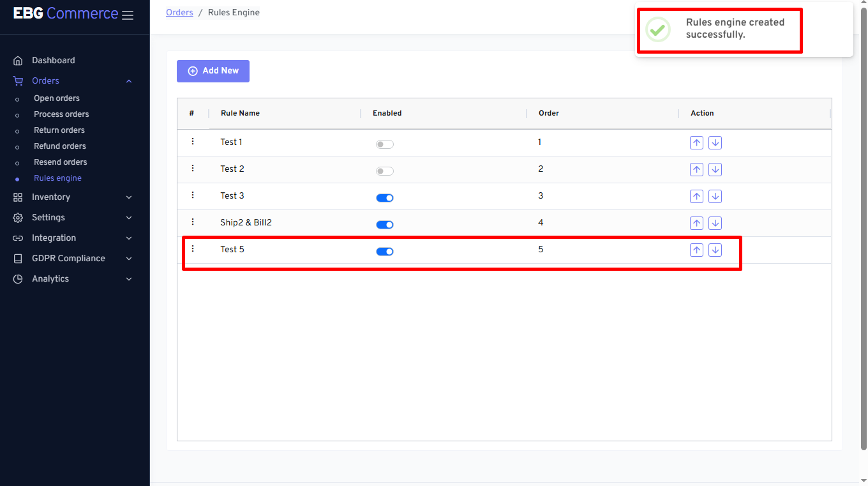Open the Return orders submenu item
The width and height of the screenshot is (868, 486).
[59, 130]
